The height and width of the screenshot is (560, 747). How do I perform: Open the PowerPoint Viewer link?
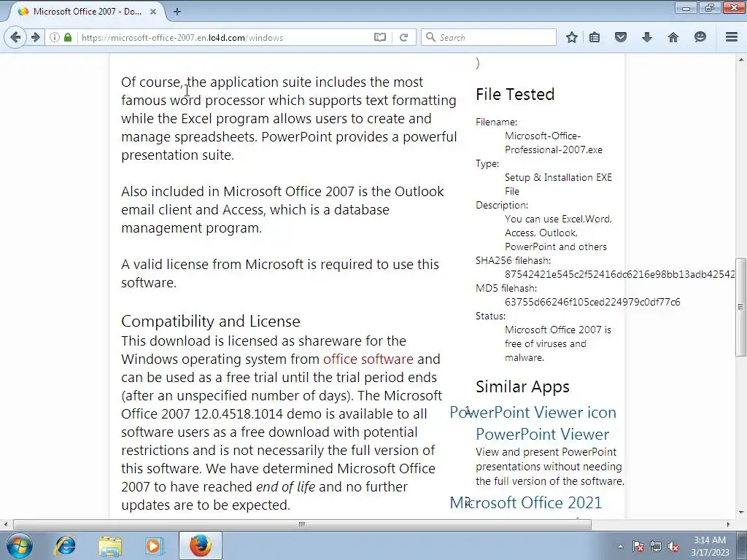tap(542, 434)
